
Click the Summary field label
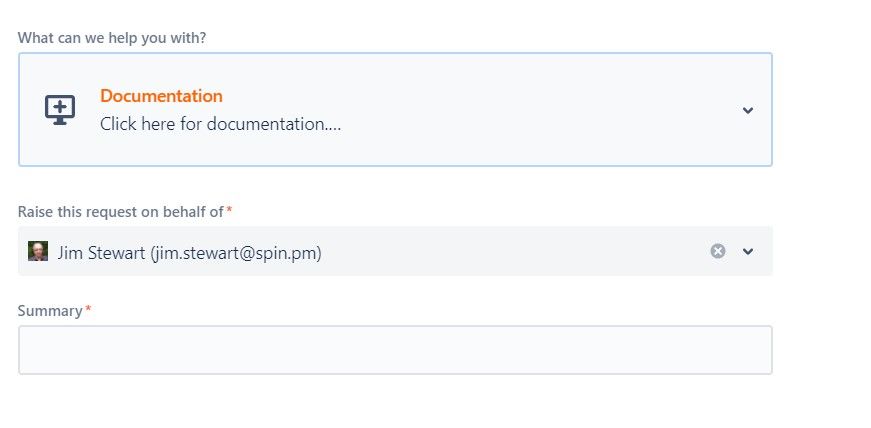click(x=50, y=311)
